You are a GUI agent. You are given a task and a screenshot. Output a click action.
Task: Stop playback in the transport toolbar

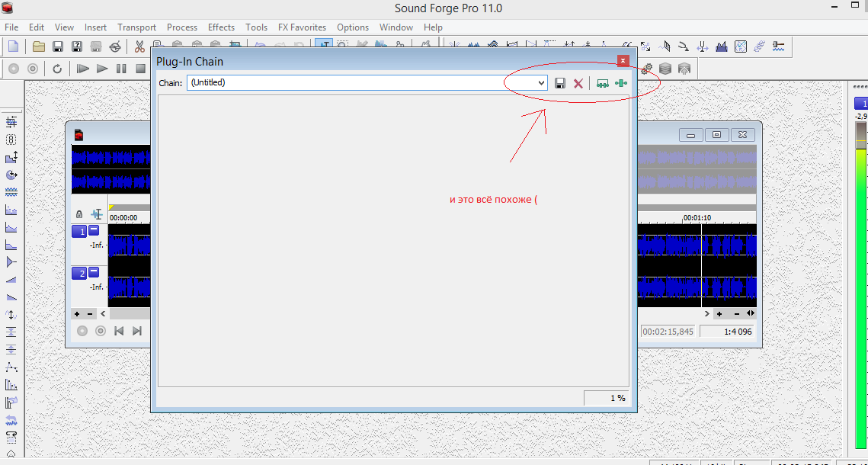click(141, 69)
